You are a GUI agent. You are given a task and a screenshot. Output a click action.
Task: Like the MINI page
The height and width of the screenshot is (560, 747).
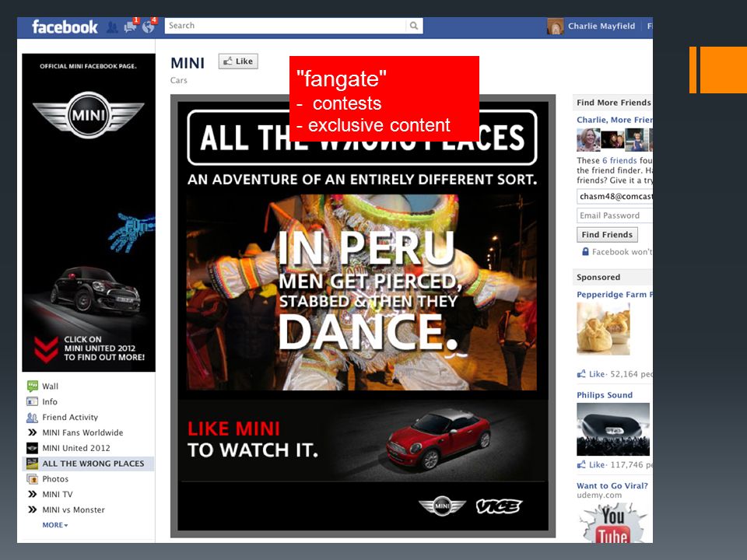pos(238,61)
